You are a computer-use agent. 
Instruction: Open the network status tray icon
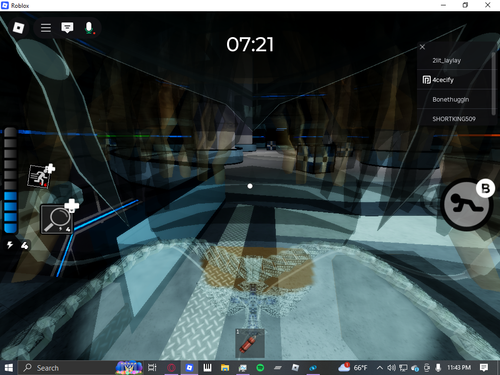(403, 368)
